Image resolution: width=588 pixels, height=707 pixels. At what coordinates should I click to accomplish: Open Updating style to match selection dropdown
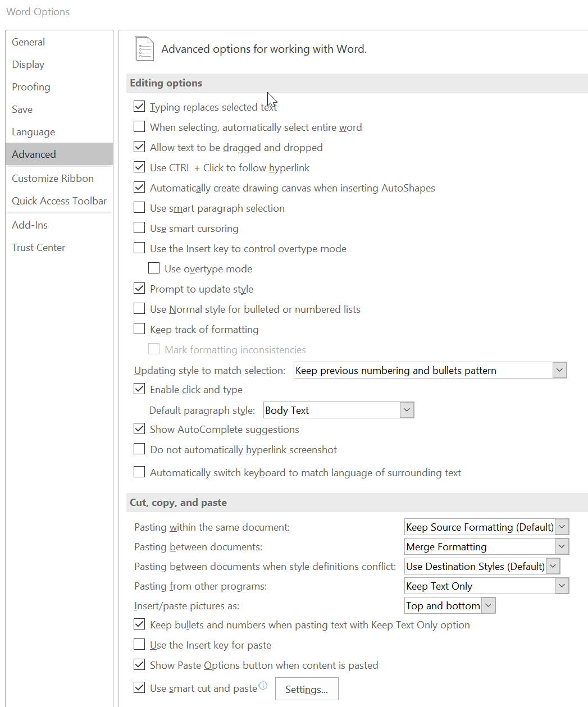[559, 370]
